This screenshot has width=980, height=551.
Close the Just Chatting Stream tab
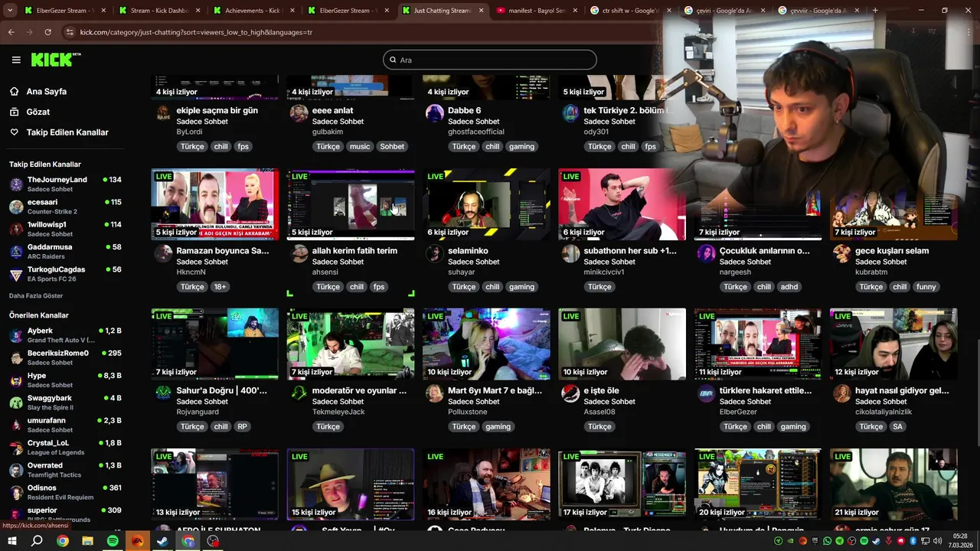482,11
